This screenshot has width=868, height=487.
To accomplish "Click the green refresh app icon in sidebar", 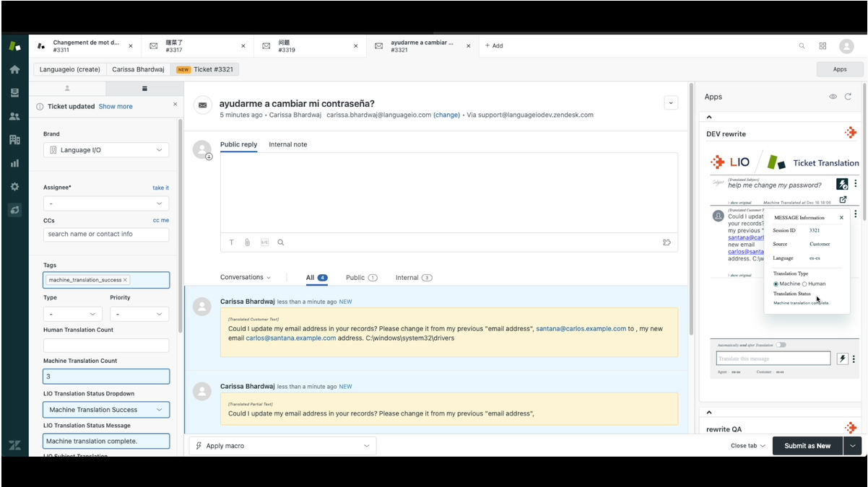I will (14, 210).
